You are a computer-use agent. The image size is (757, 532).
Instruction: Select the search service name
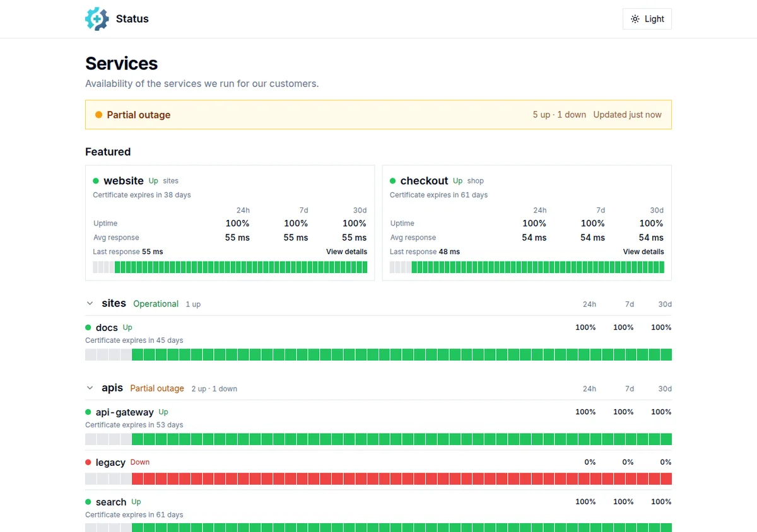111,502
